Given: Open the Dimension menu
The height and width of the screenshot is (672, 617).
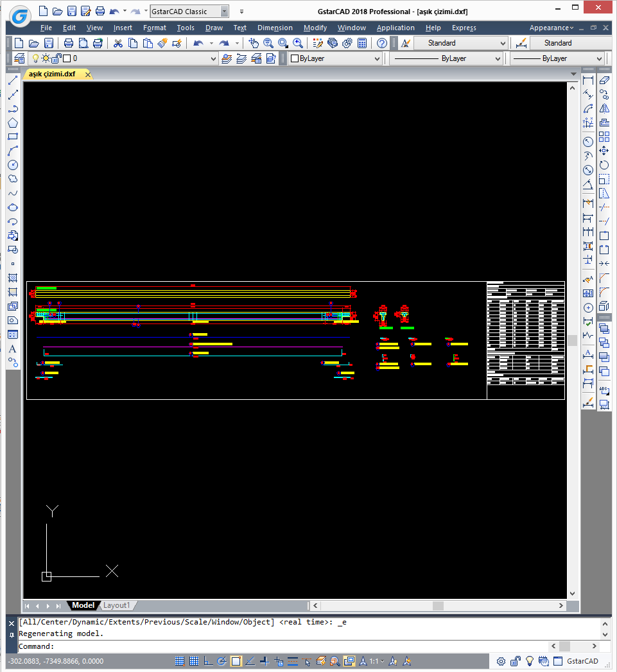Looking at the screenshot, I should coord(275,28).
